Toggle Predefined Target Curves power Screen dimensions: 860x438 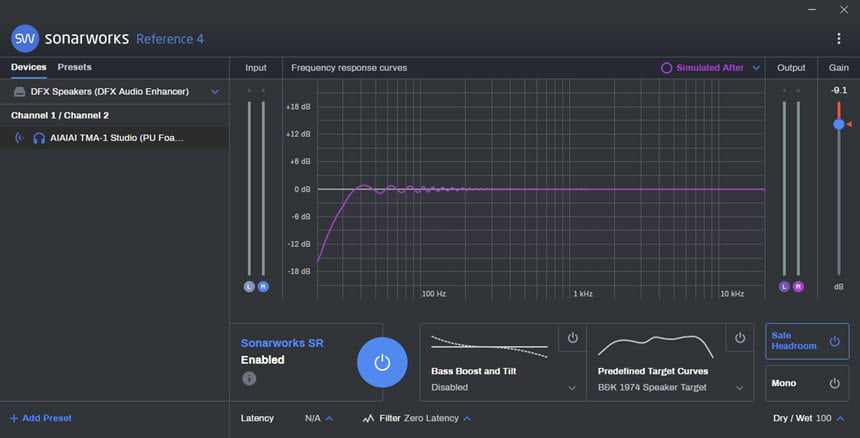(x=740, y=338)
